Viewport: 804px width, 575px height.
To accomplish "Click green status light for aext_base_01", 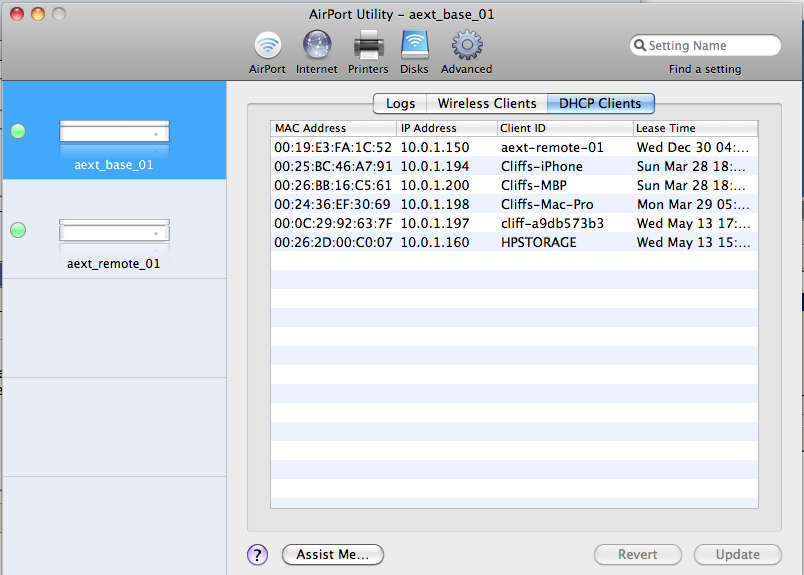I will (x=18, y=131).
